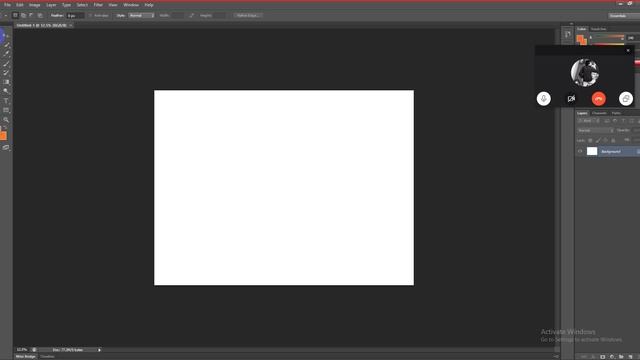End the call with red button
Viewport: 640px width, 360px height.
point(598,98)
